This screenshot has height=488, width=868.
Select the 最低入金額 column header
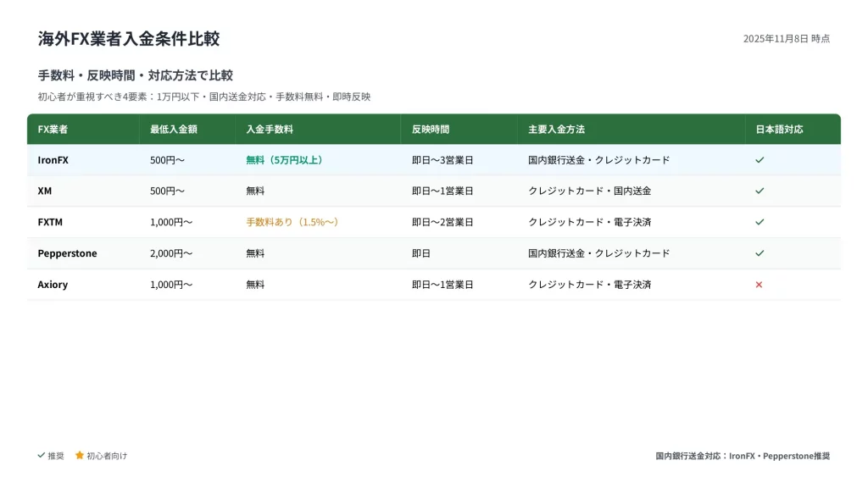coord(174,130)
